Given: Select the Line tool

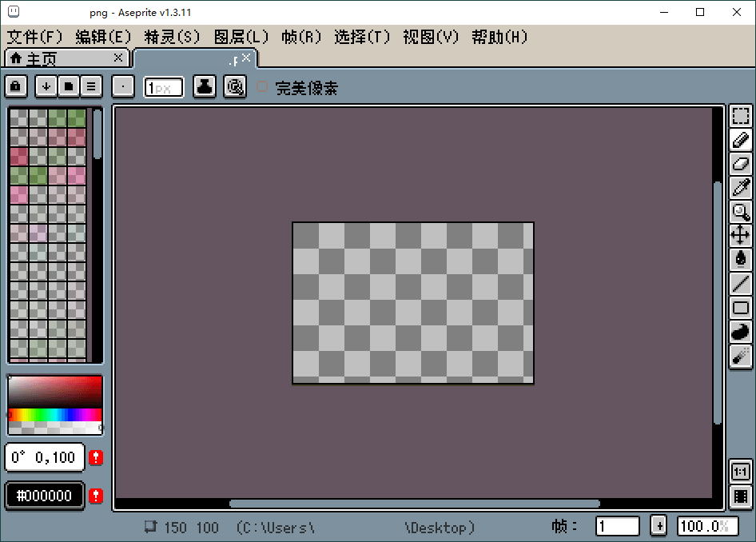Looking at the screenshot, I should click(x=741, y=282).
